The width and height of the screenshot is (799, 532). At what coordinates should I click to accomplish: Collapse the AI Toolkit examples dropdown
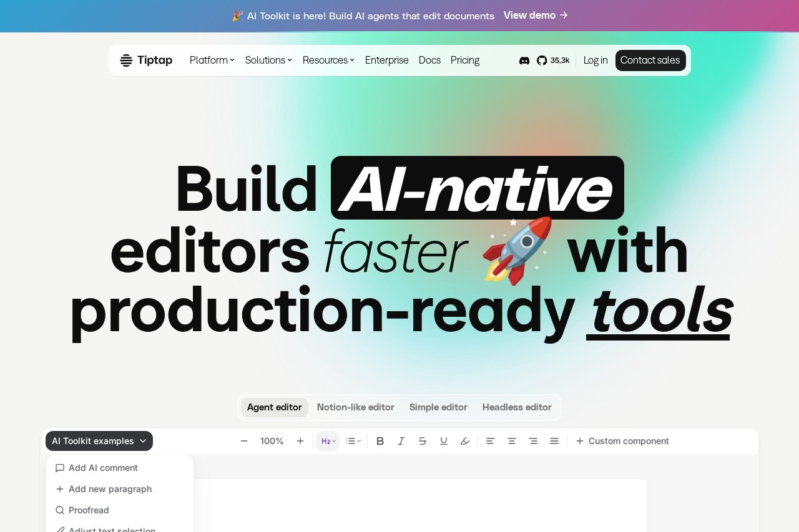99,441
